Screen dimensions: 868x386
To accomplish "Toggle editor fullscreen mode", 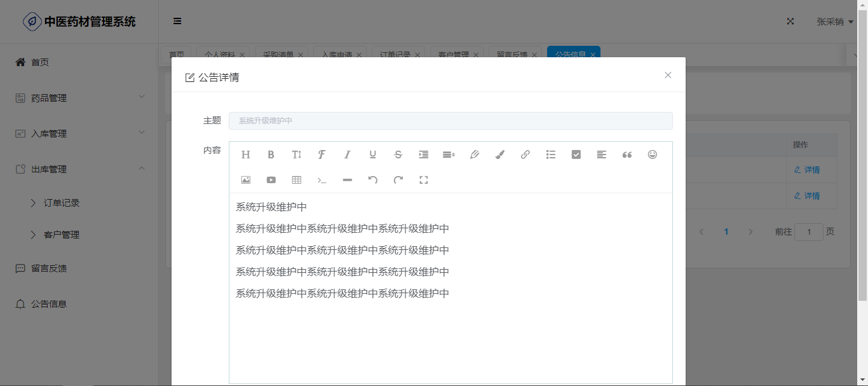I will coord(424,180).
